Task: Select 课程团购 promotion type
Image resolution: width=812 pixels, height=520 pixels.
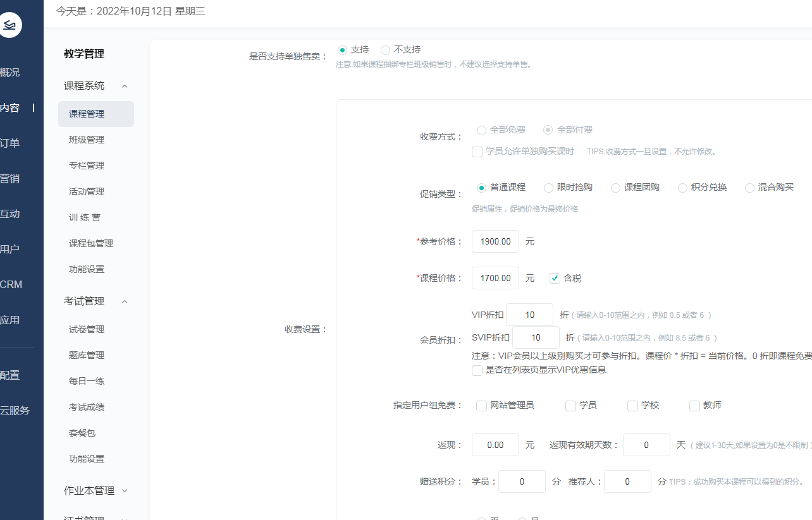Action: click(615, 188)
